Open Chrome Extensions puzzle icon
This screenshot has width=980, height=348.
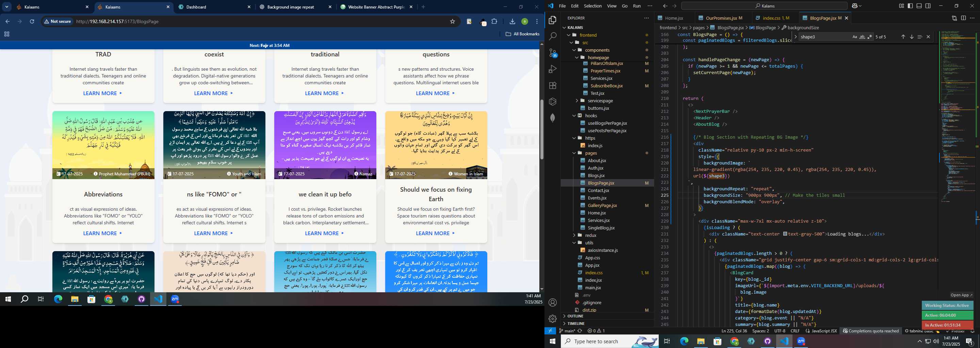point(494,22)
